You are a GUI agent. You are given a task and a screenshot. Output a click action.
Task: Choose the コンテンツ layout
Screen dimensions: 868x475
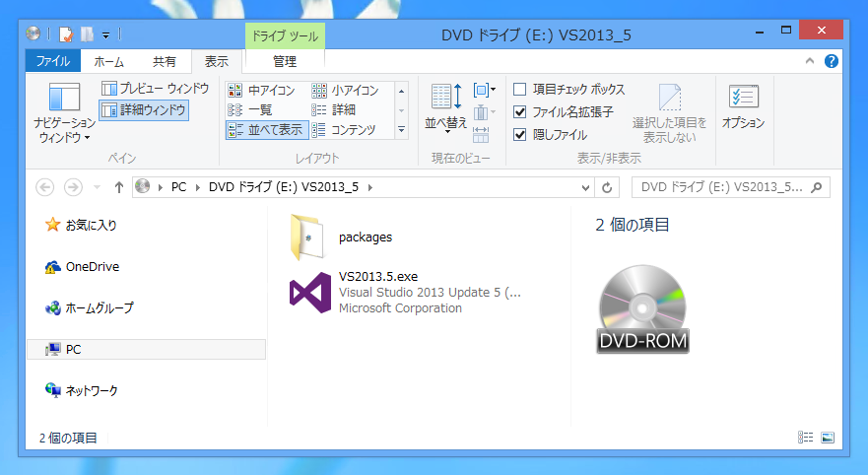point(344,129)
